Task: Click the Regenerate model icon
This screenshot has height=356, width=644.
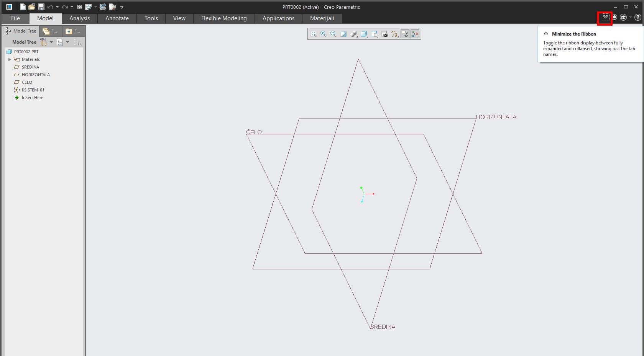Action: [x=103, y=7]
